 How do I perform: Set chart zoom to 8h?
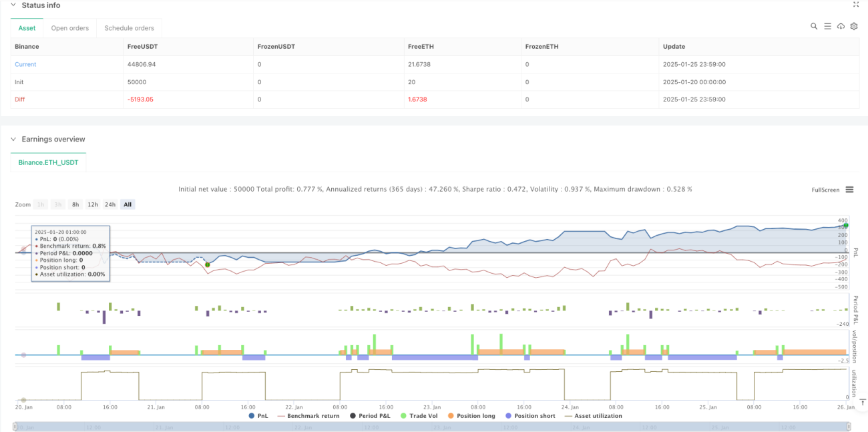[x=76, y=204]
